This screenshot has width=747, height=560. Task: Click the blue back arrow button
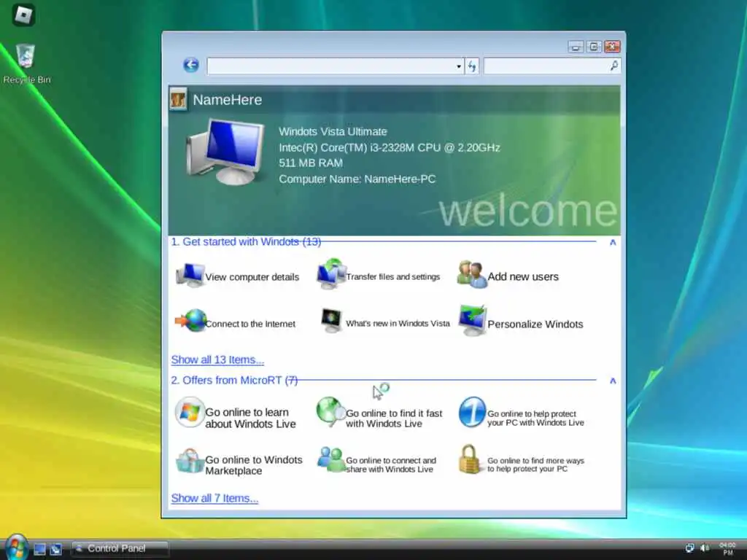(191, 65)
